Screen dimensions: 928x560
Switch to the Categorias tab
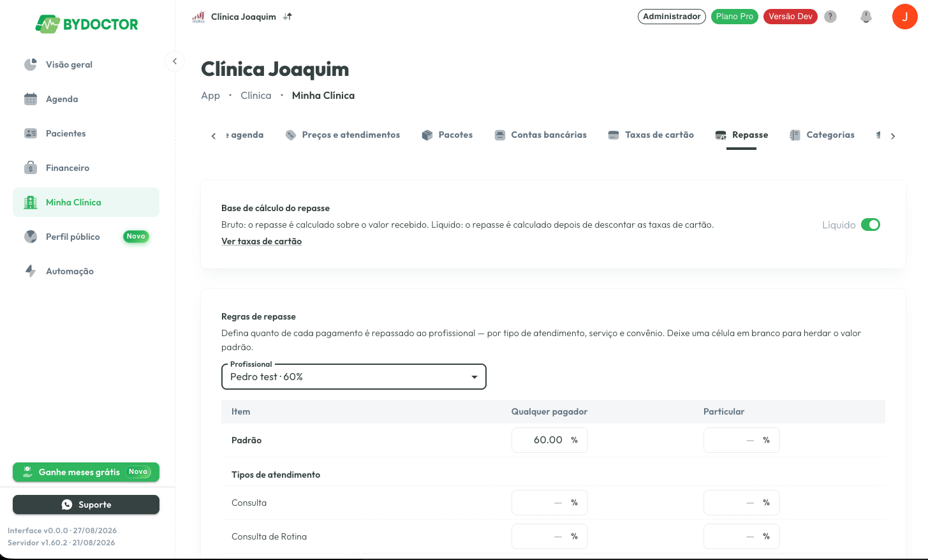pos(821,135)
